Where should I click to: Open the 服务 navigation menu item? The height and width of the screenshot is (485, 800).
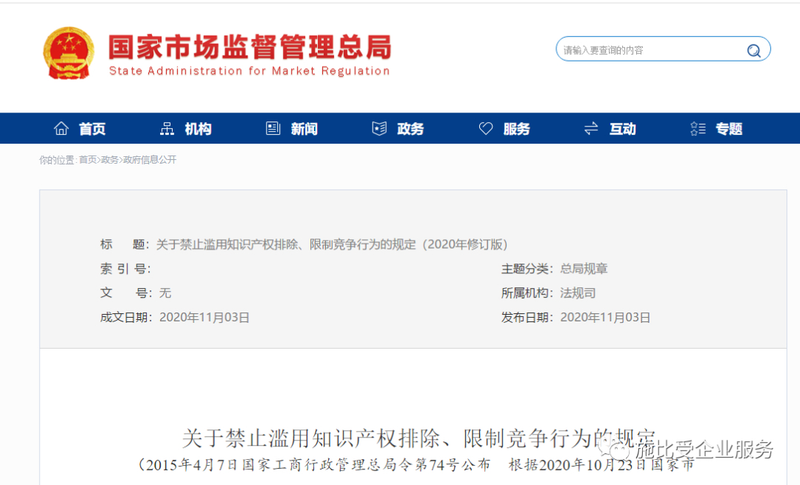[x=516, y=129]
